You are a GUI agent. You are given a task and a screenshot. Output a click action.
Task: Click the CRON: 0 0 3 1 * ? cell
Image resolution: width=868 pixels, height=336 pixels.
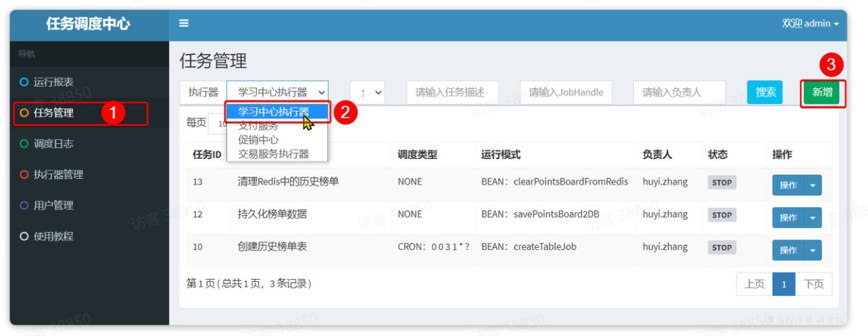(x=433, y=246)
